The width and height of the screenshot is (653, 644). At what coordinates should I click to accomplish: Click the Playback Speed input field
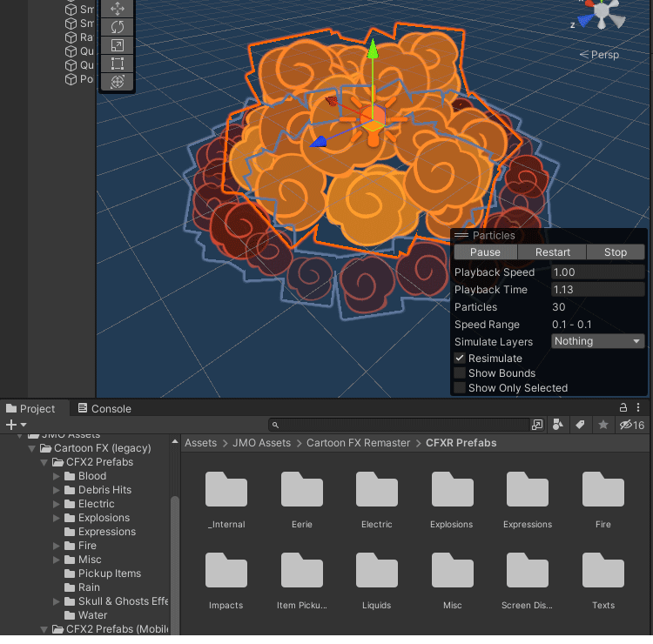pyautogui.click(x=597, y=272)
